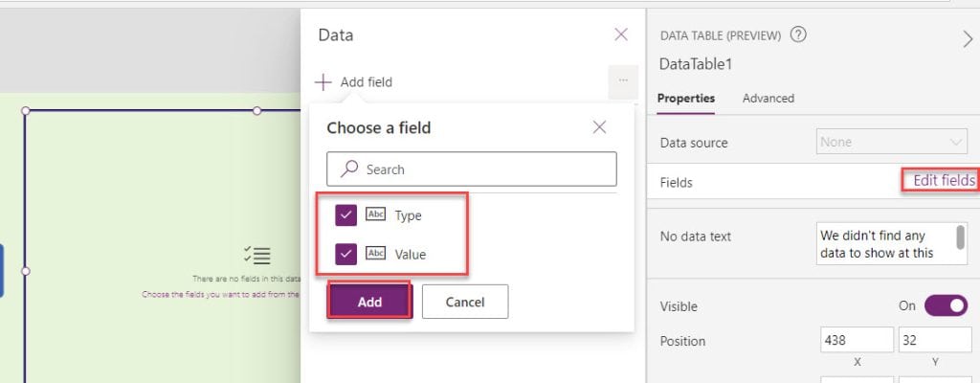Image resolution: width=980 pixels, height=383 pixels.
Task: Click the Type field label
Action: (x=408, y=215)
